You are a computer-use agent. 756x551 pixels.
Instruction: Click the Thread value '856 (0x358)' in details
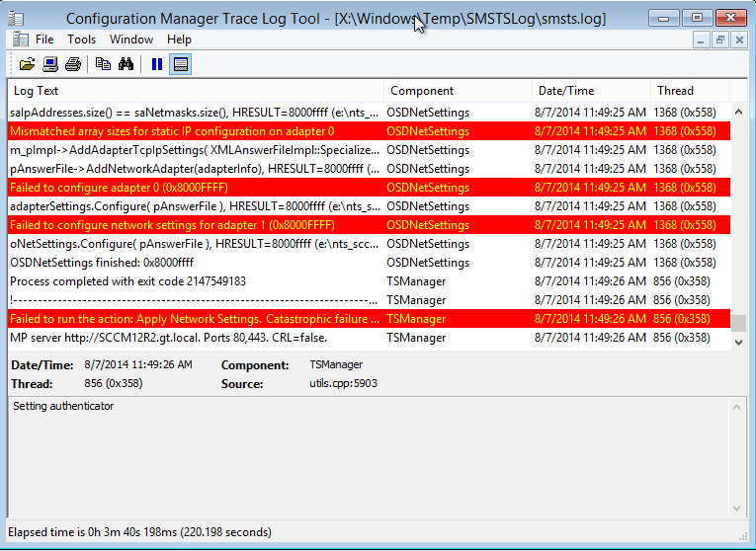(114, 383)
